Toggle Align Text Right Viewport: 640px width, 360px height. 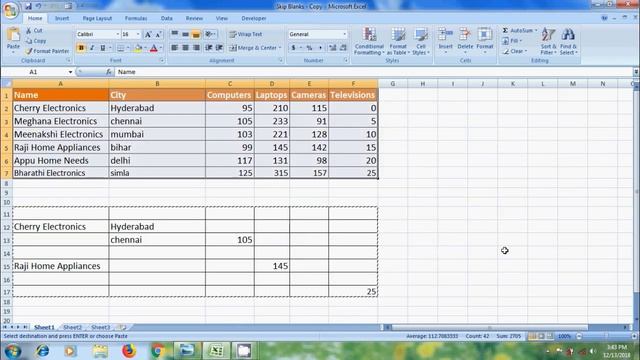point(196,48)
